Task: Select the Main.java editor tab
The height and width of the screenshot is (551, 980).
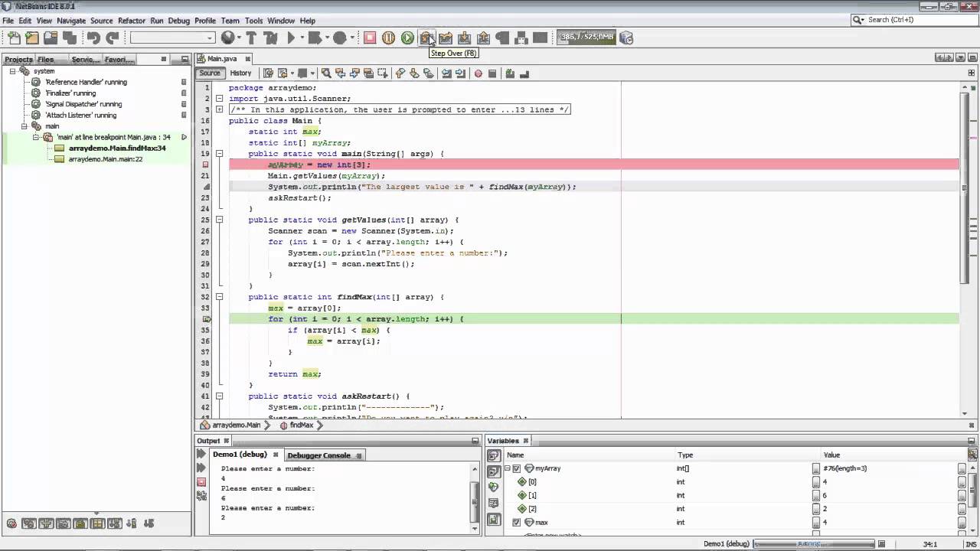Action: point(222,59)
